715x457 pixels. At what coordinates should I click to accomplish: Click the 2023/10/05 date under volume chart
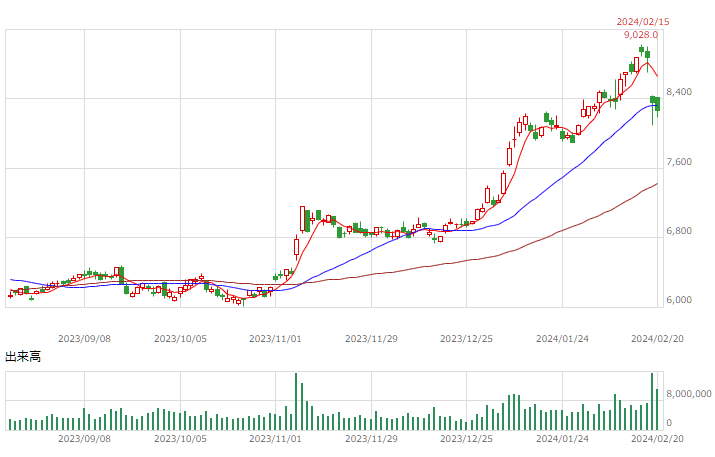[181, 439]
